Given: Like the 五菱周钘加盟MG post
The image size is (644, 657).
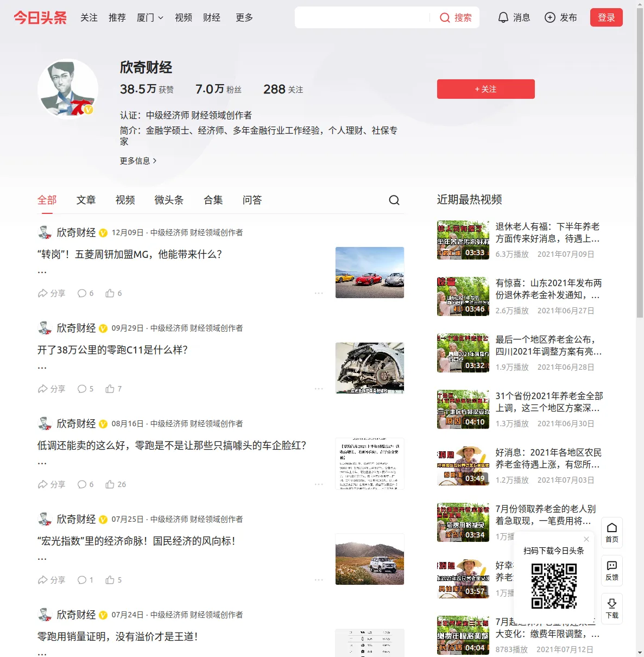Looking at the screenshot, I should (114, 293).
